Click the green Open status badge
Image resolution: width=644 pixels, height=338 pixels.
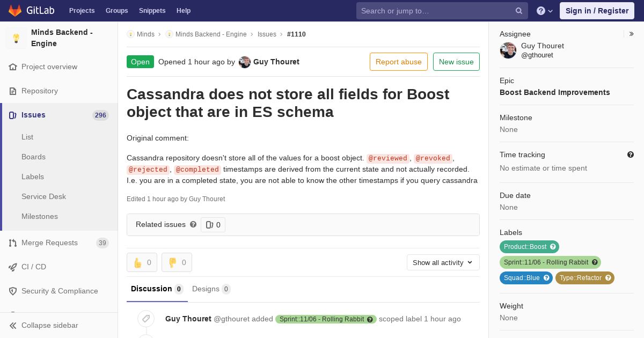pos(140,62)
